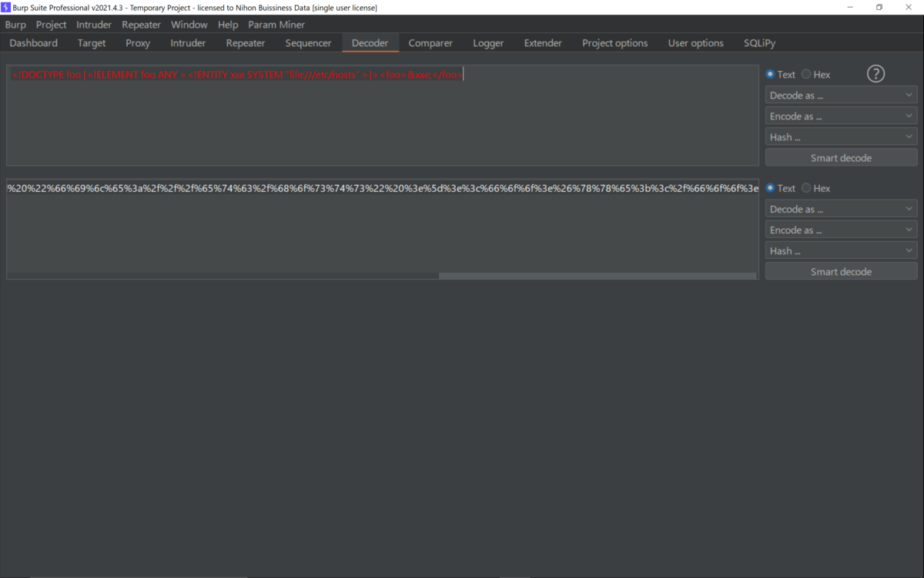Open the Decoder help question-mark icon

pos(875,74)
